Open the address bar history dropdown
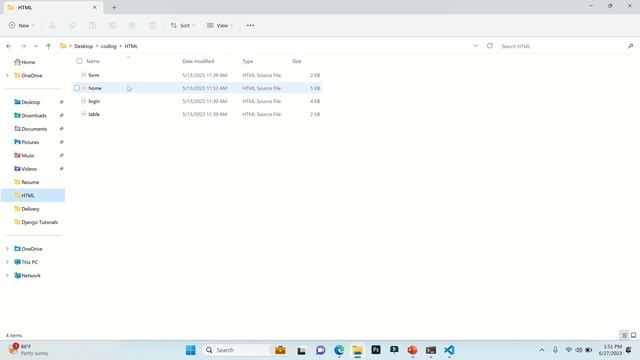This screenshot has height=360, width=640. tap(475, 46)
